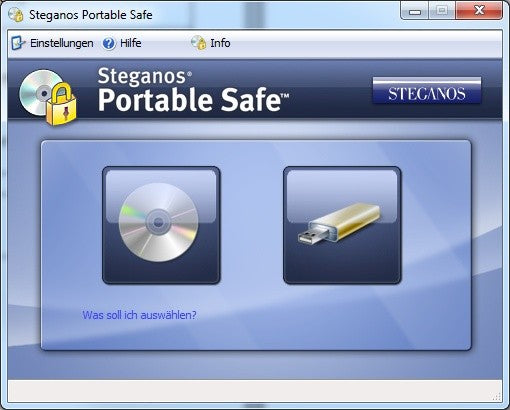Maximize the Steganos Portable Safe window
The image size is (510, 410).
(x=442, y=11)
